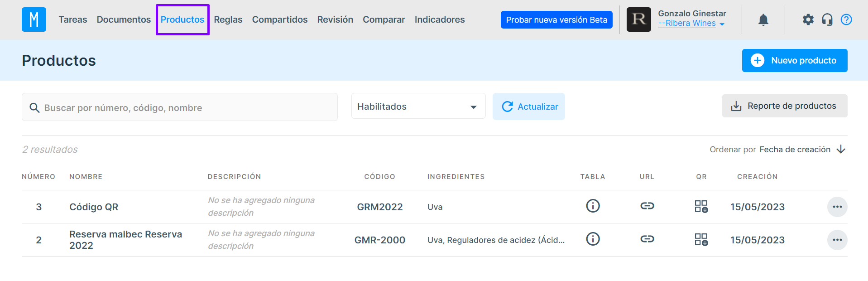Click QR icon for Reserva malbec Reserva 2022
Image resolution: width=868 pixels, height=281 pixels.
(x=701, y=240)
